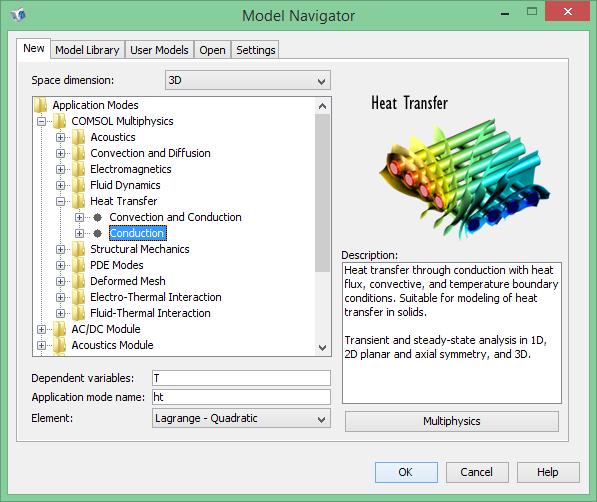The height and width of the screenshot is (502, 597).
Task: Switch to the New tab
Action: coord(34,49)
